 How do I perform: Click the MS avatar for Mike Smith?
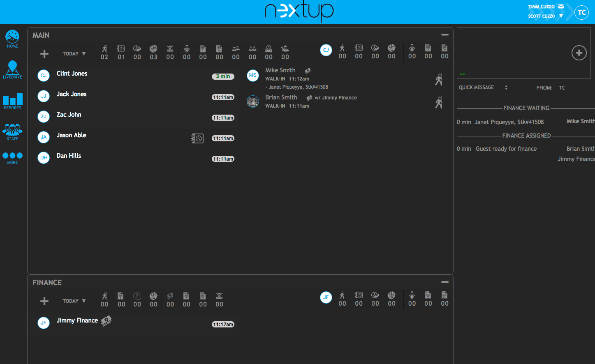[x=252, y=75]
